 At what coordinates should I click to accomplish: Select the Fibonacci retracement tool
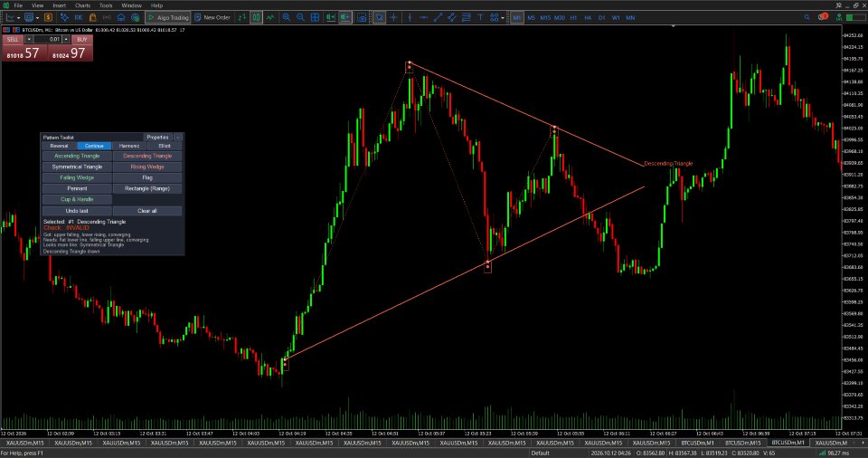pyautogui.click(x=467, y=18)
